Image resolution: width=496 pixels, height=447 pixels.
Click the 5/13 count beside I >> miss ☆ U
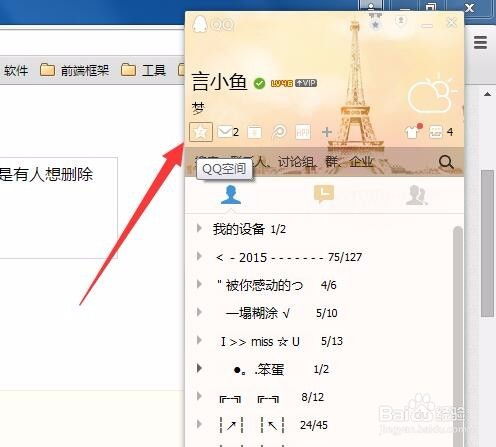coord(332,341)
